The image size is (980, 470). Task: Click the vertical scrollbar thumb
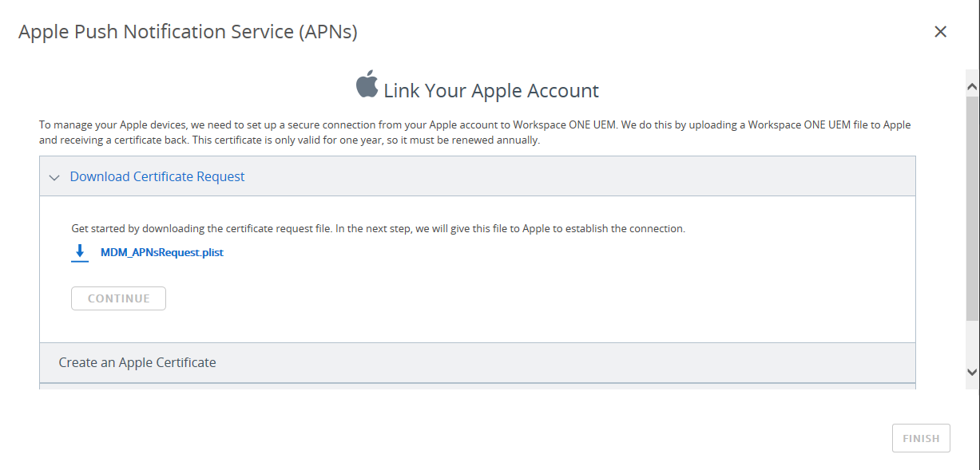click(x=972, y=208)
